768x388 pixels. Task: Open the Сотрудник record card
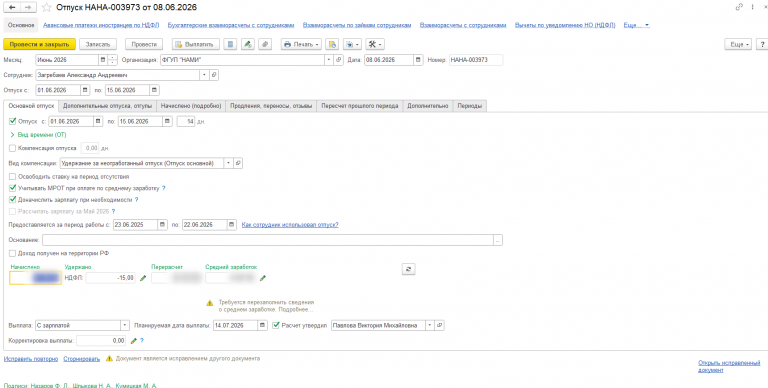pos(213,75)
